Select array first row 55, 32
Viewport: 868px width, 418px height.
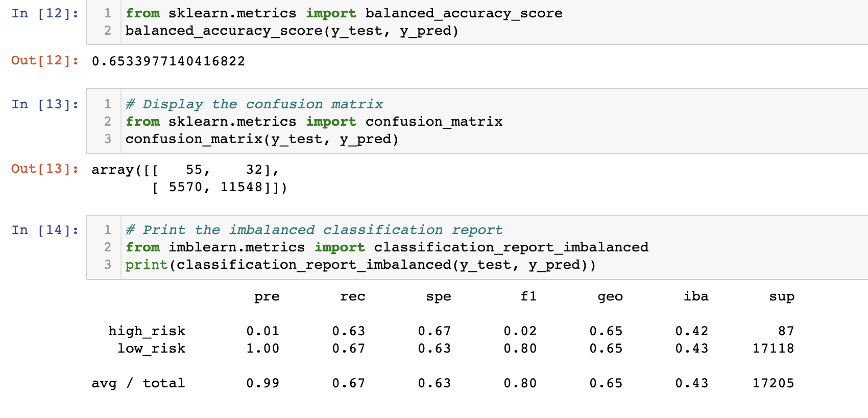pos(185,170)
